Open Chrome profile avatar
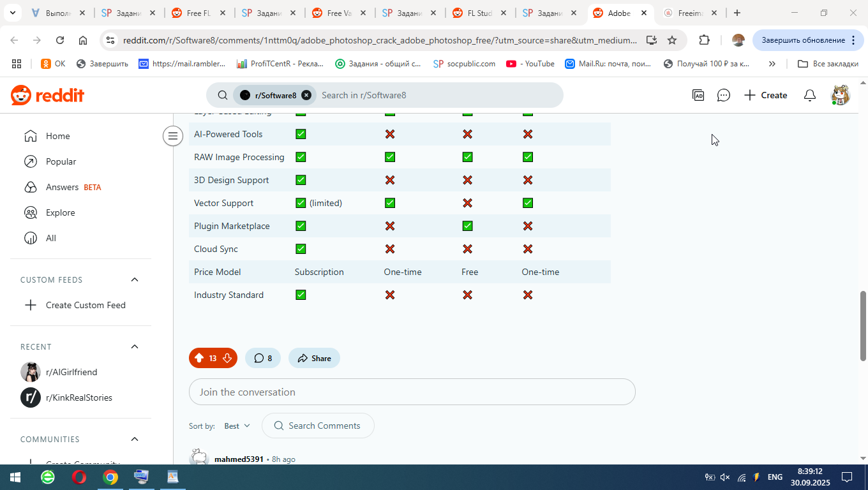Viewport: 868px width, 490px height. (x=738, y=40)
